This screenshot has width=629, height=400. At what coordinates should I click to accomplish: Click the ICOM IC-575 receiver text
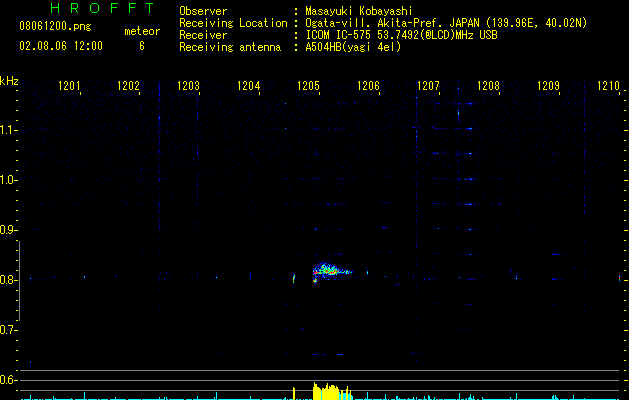click(401, 35)
